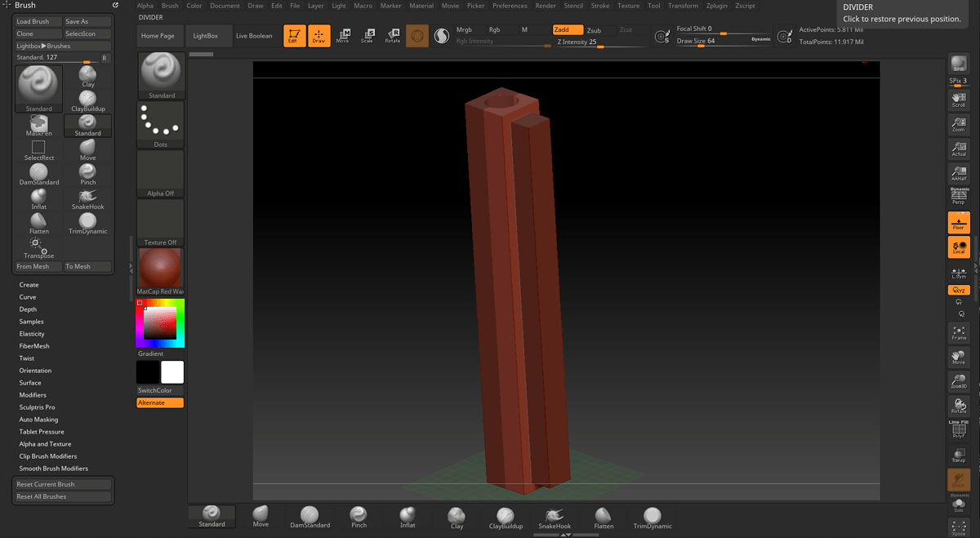The image size is (980, 538).
Task: Click the white secondary color swatch
Action: pos(172,372)
